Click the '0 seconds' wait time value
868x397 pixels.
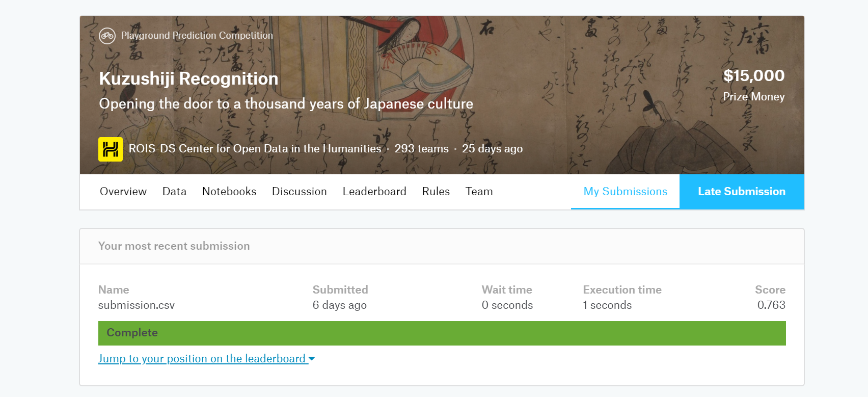(x=507, y=305)
